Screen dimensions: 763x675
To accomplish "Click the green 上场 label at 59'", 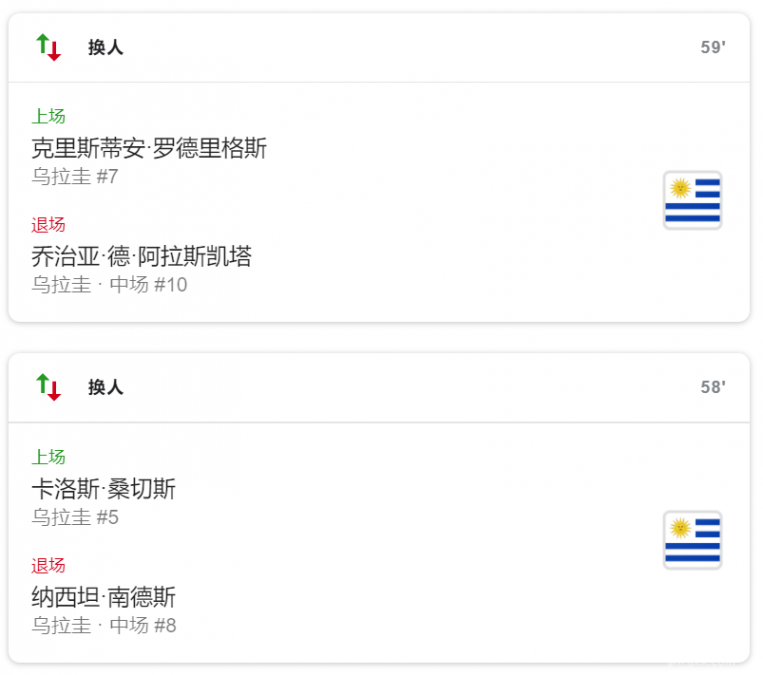I will pos(48,117).
